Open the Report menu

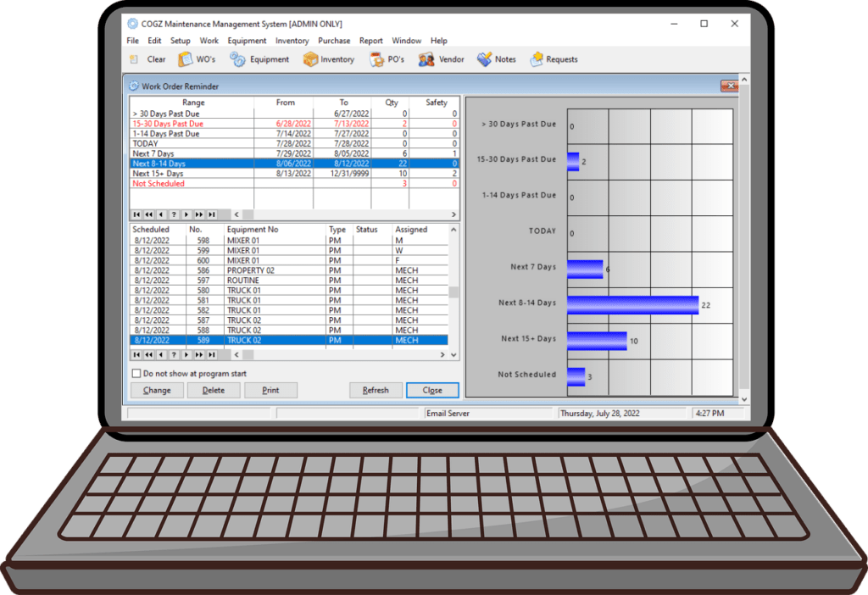pos(370,40)
